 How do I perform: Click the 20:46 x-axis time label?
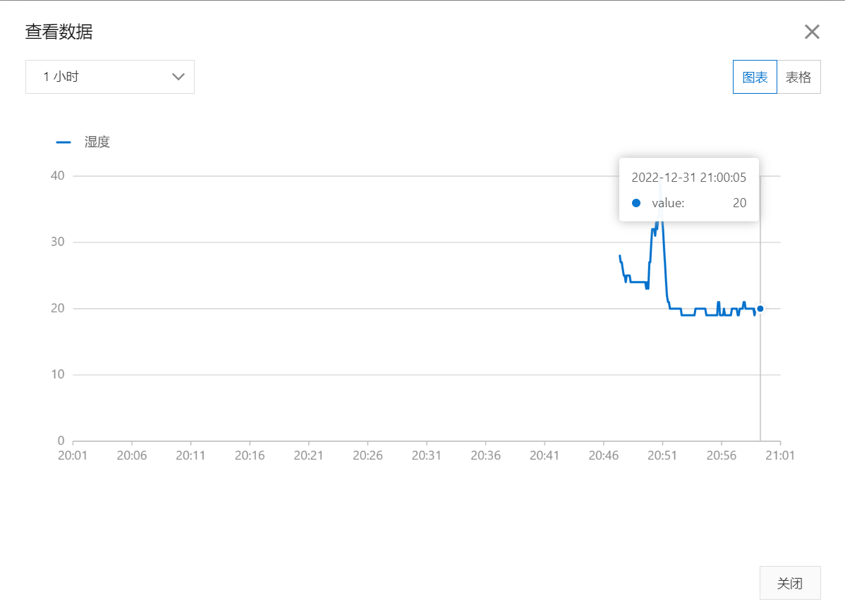coord(604,455)
